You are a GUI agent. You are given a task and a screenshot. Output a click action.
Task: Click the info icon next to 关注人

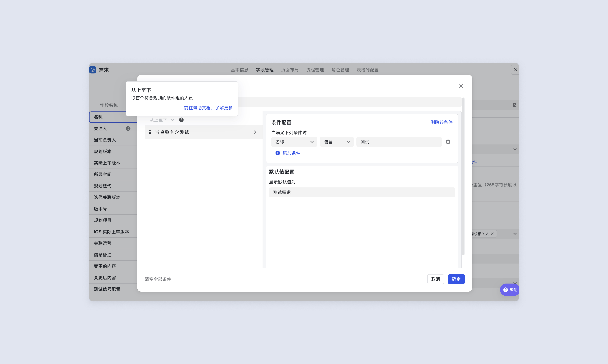pyautogui.click(x=128, y=129)
